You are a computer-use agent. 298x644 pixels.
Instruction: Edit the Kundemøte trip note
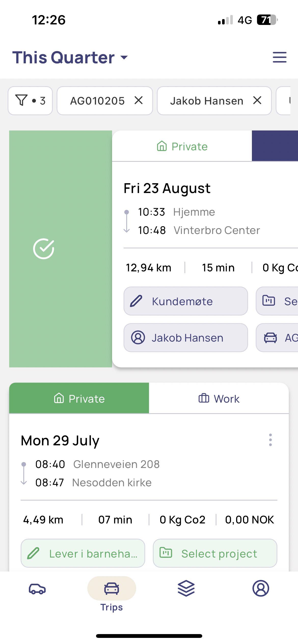pos(186,301)
